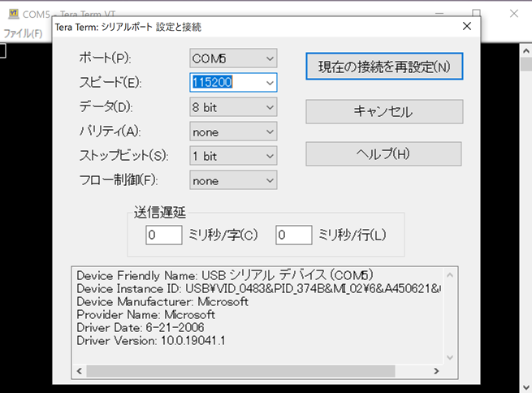The width and height of the screenshot is (532, 393).
Task: Click device info horizontal scrollbar right arrow
Action: 436,371
